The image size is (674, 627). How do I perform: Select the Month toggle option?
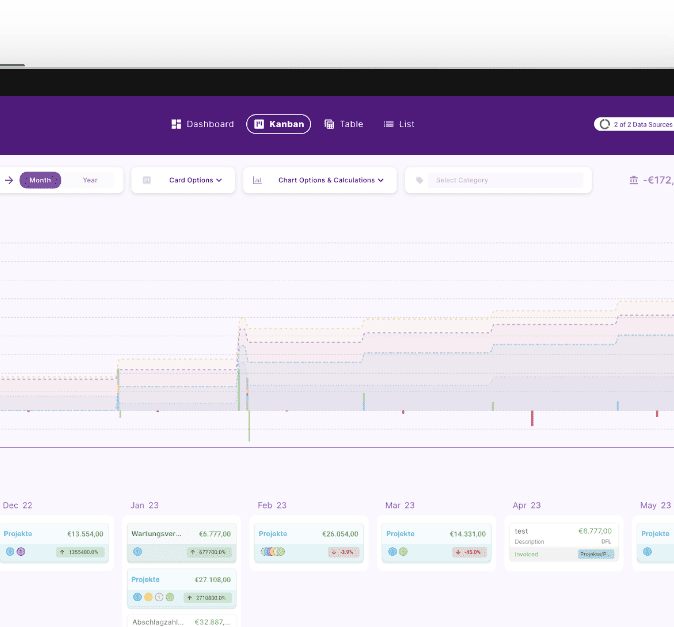[40, 180]
